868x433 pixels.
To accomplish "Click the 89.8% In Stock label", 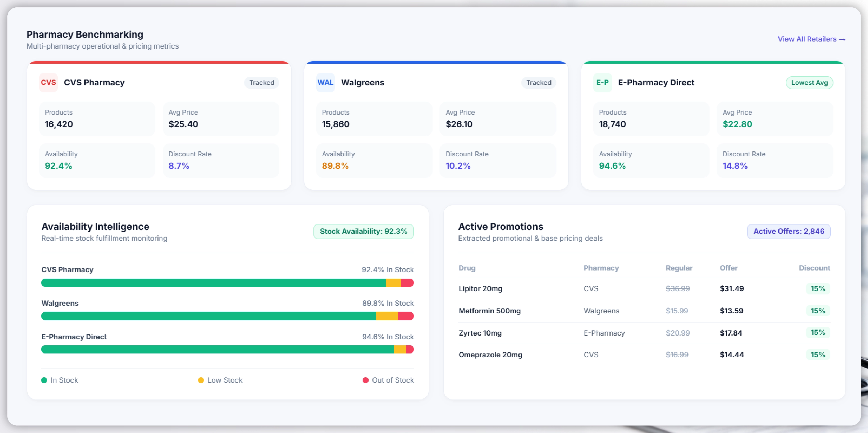I will point(388,303).
